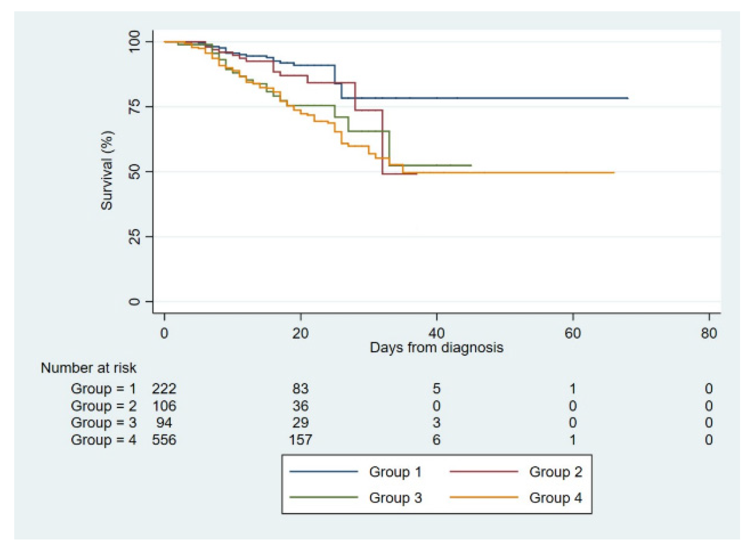This screenshot has width=756, height=555.
Task: Select the 'Group = 1' risk table row label
Action: [103, 389]
